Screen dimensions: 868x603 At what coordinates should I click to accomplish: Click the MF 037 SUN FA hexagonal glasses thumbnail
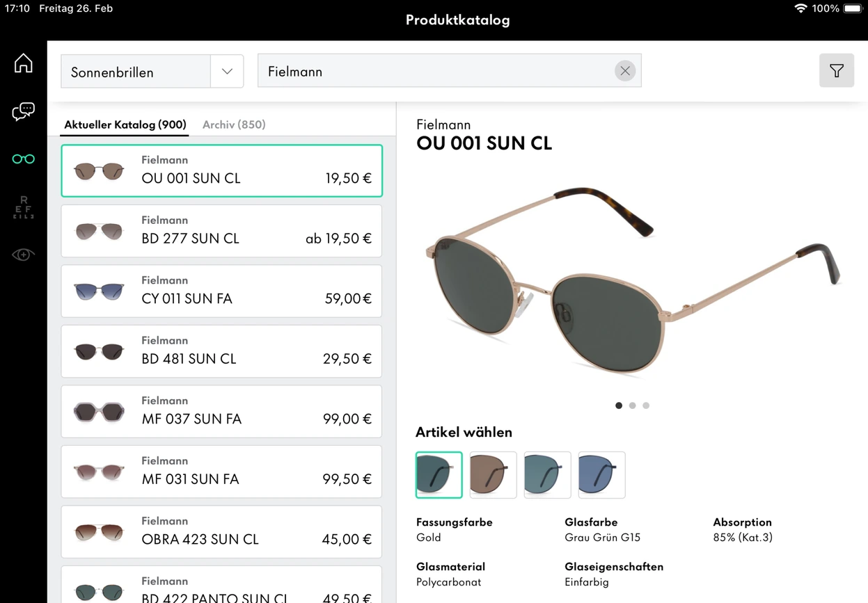99,412
